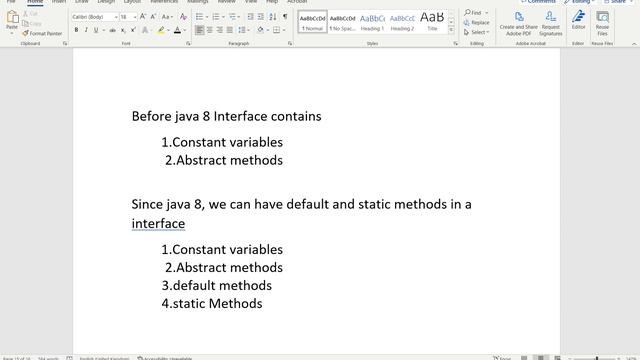Place cursor after 'Before java 8 Interface contains'
The image size is (640, 360).
[322, 116]
